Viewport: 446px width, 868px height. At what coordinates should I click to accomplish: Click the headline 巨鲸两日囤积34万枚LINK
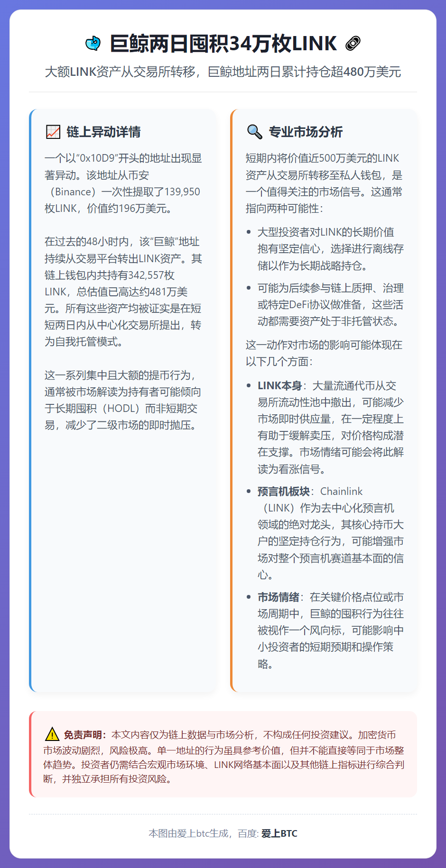tap(223, 43)
